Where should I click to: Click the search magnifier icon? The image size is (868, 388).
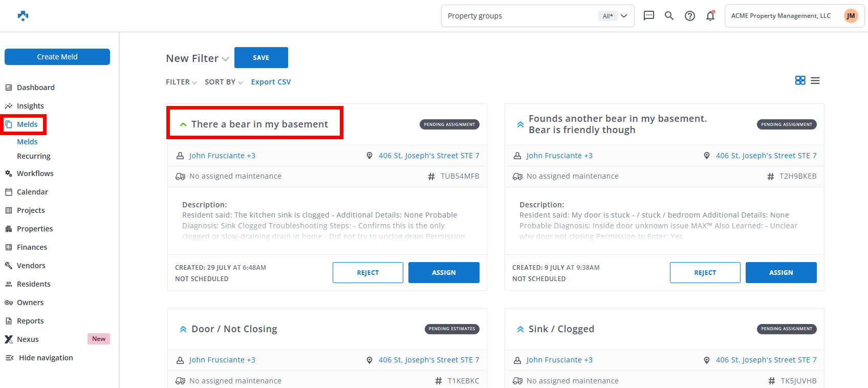tap(669, 16)
